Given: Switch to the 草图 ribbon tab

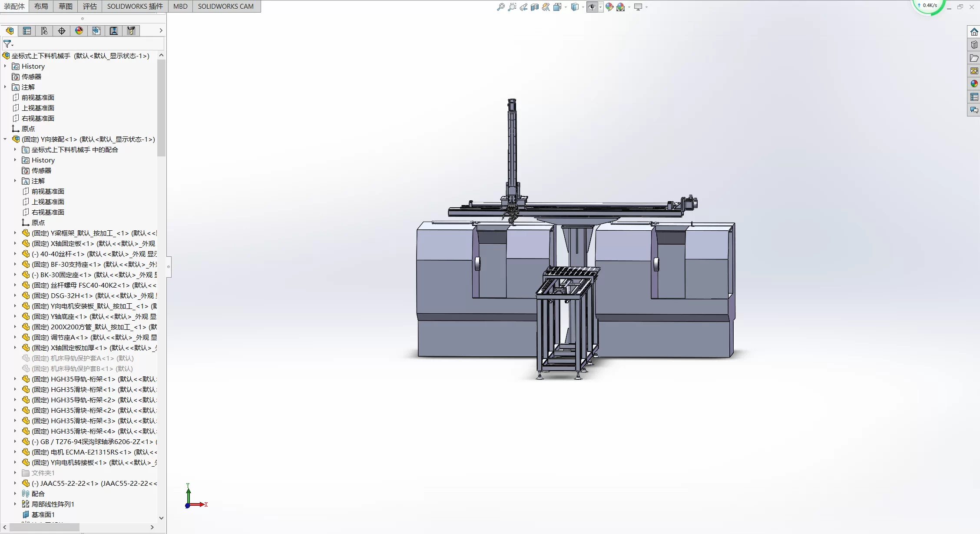Looking at the screenshot, I should coord(66,6).
